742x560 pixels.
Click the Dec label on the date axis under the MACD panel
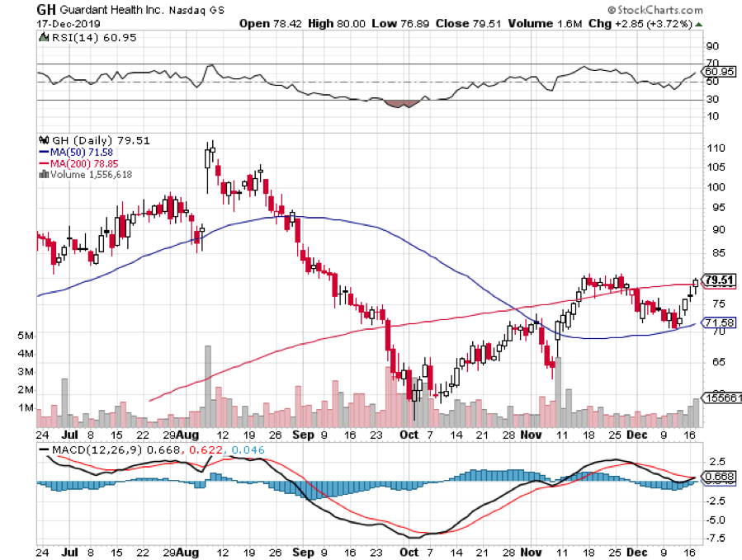(x=637, y=553)
